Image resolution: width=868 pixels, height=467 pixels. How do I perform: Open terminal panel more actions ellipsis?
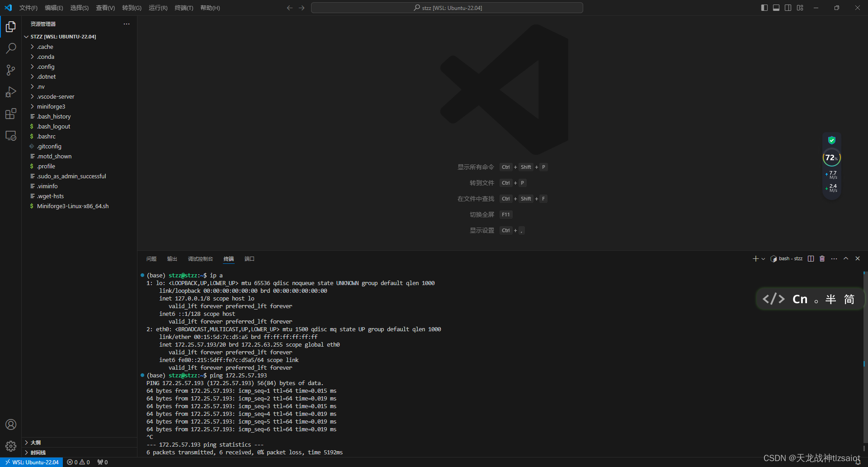834,259
